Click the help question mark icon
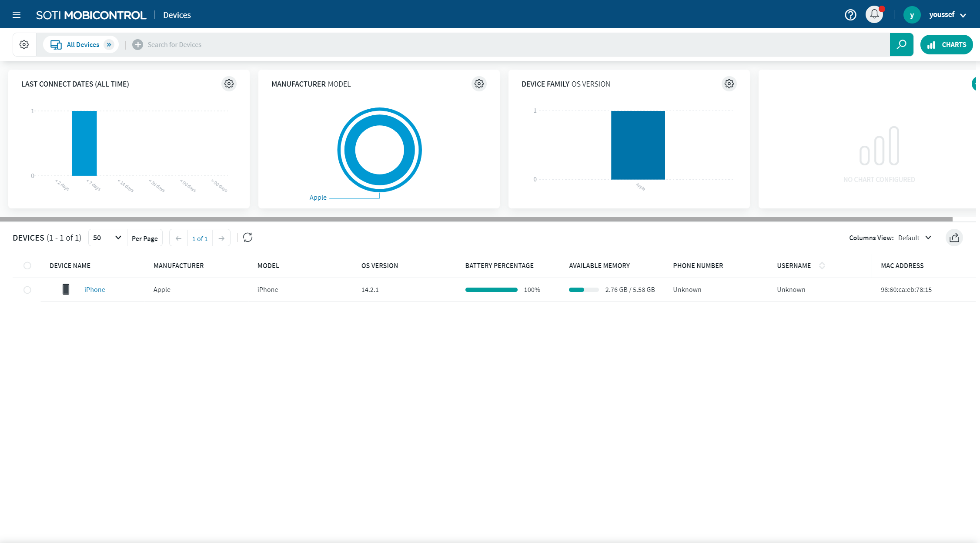The width and height of the screenshot is (980, 543). [850, 15]
